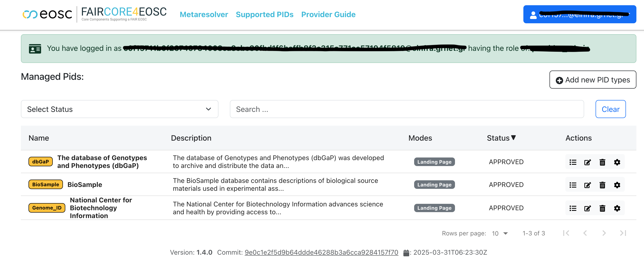This screenshot has width=644, height=267.
Task: Click Add new PID types button
Action: [x=592, y=80]
